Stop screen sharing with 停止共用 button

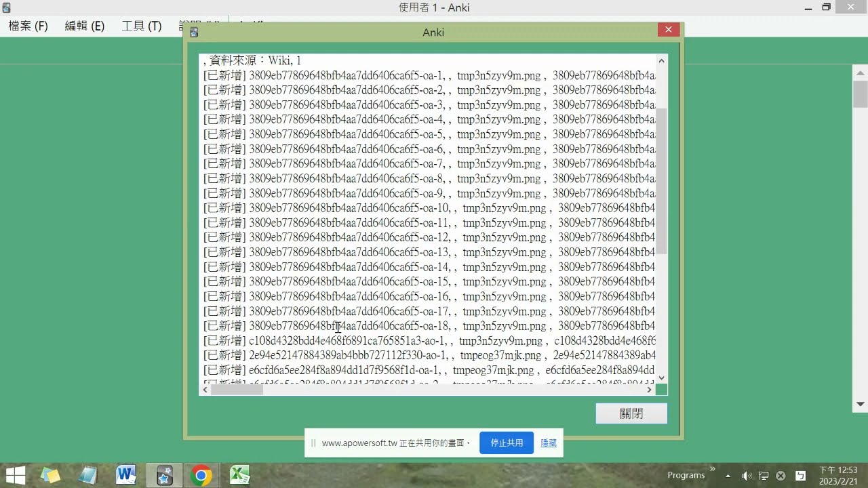pyautogui.click(x=507, y=443)
